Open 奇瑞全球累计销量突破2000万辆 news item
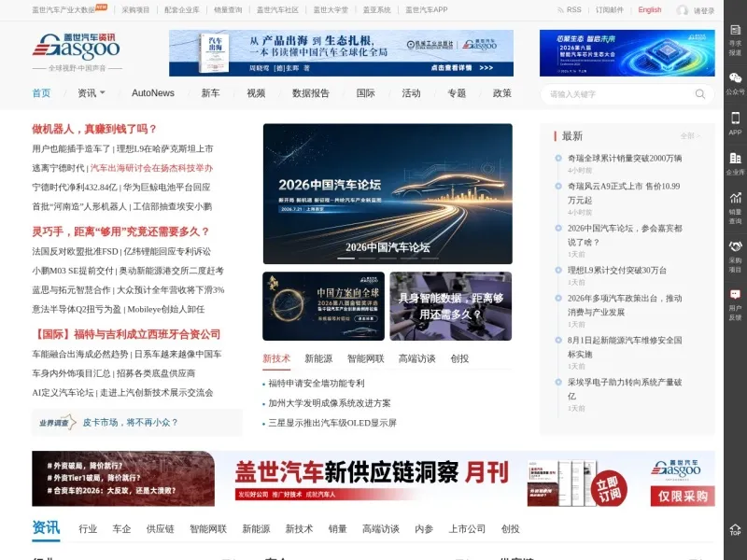This screenshot has height=560, width=747. (x=625, y=158)
